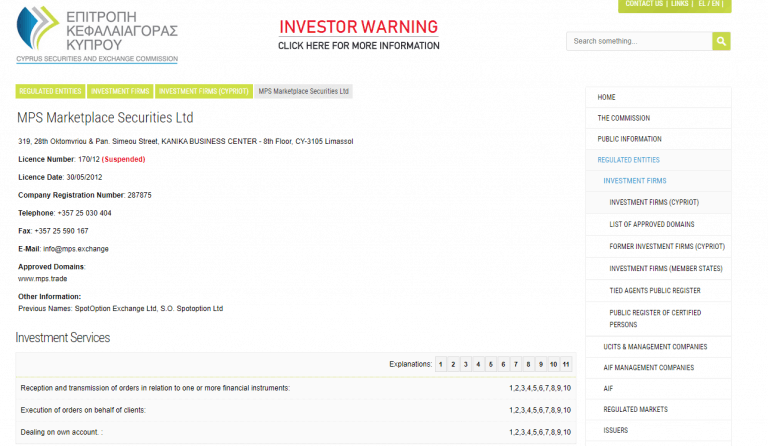Click the Search something input field
Screen dimensions: 768x446
(x=639, y=41)
